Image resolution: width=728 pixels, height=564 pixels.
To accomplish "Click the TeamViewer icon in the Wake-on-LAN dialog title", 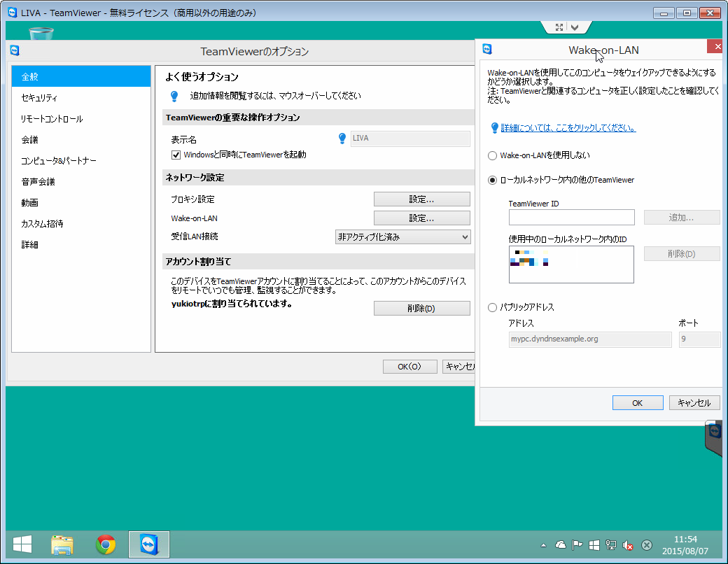I will click(x=487, y=49).
